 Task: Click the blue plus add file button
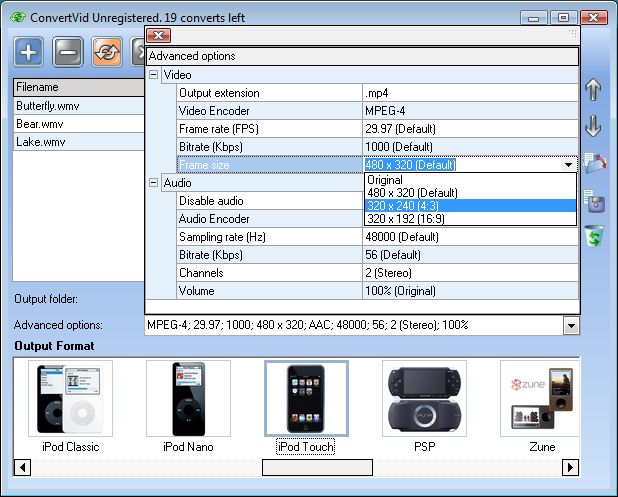[29, 51]
